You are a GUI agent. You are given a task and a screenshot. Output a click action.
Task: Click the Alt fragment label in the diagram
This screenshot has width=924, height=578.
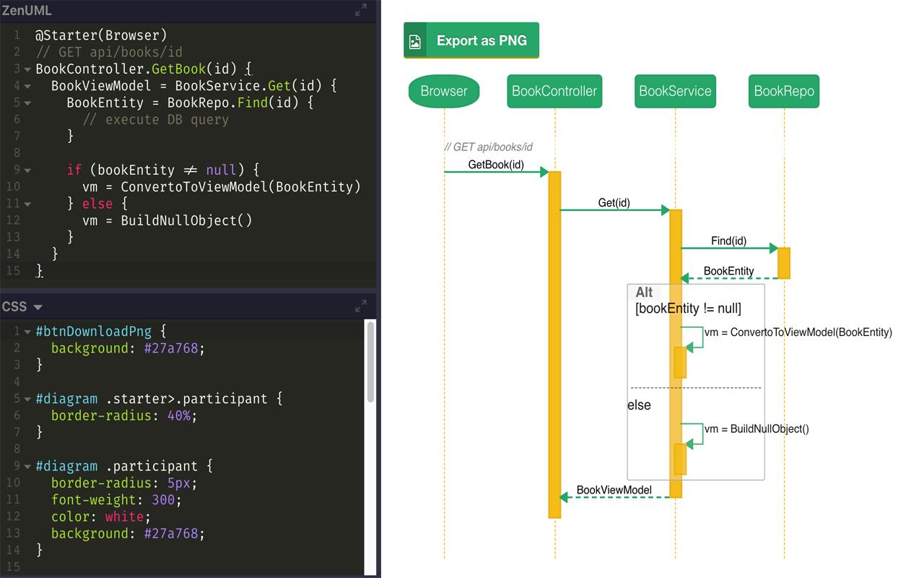coord(643,293)
